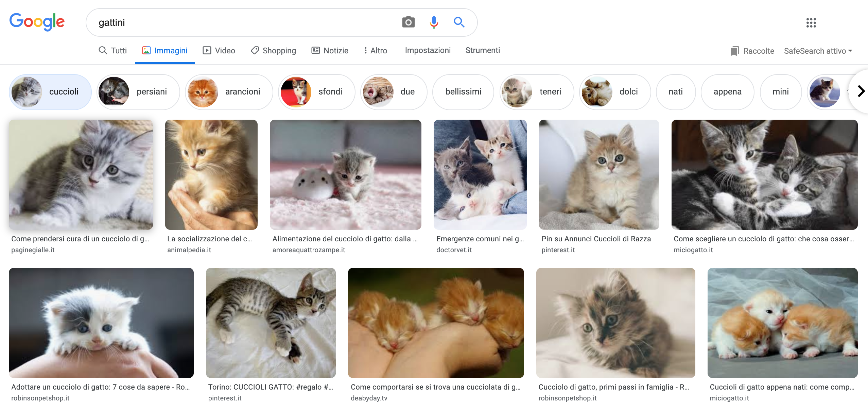Toggle the 'persiani' filter chip
Viewport: 868px width, 412px height.
pyautogui.click(x=138, y=92)
